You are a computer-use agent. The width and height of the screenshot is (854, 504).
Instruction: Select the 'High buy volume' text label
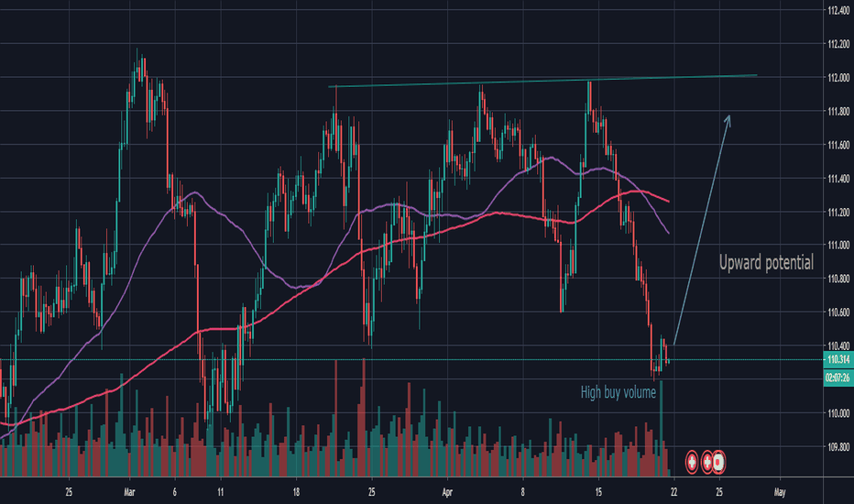pos(619,392)
